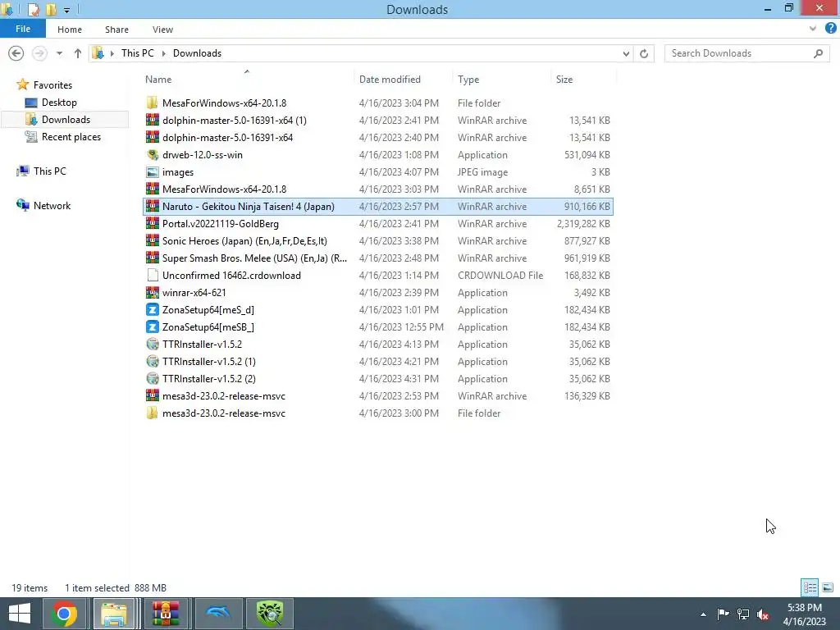Click the Properties quick access icon

pyautogui.click(x=33, y=10)
